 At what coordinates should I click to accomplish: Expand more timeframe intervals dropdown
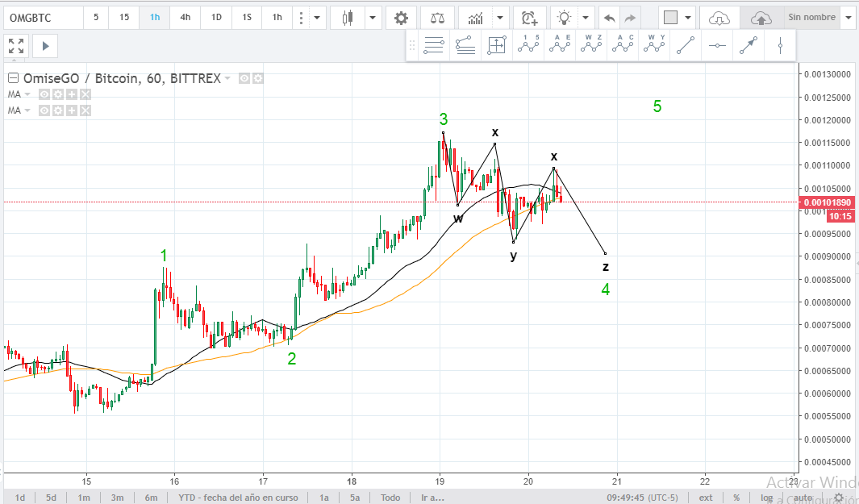(317, 18)
